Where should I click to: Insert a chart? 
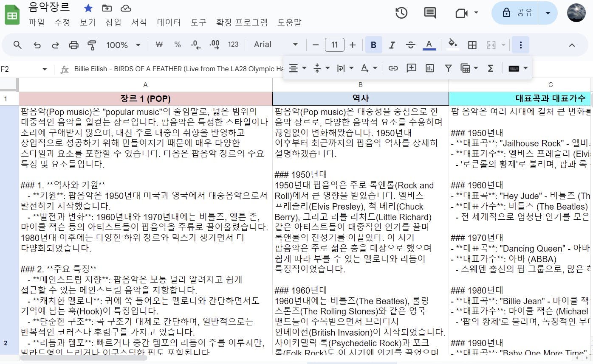pos(430,68)
